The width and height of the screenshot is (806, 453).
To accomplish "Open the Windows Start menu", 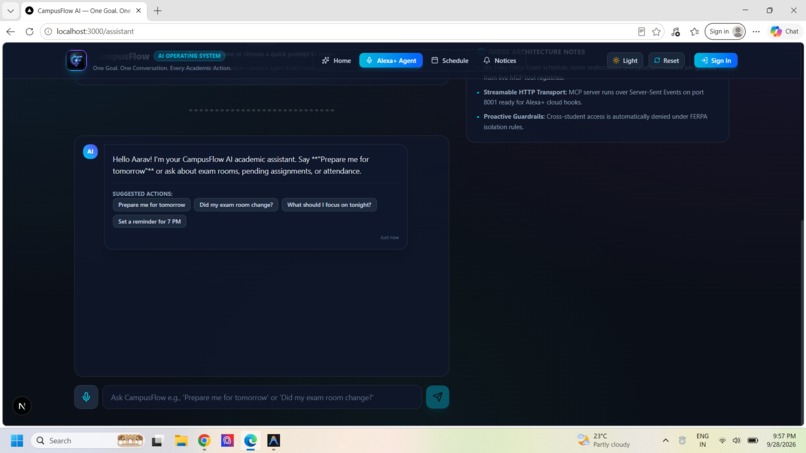I will point(17,441).
